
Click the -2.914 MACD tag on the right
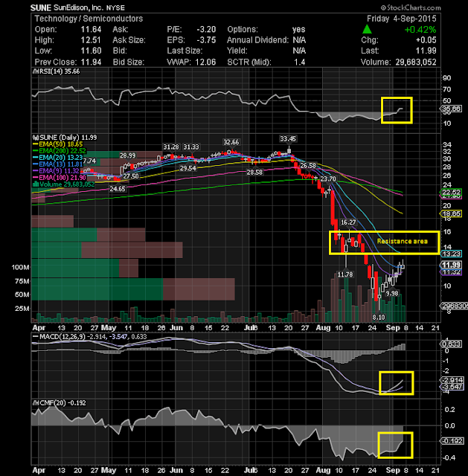coord(452,380)
